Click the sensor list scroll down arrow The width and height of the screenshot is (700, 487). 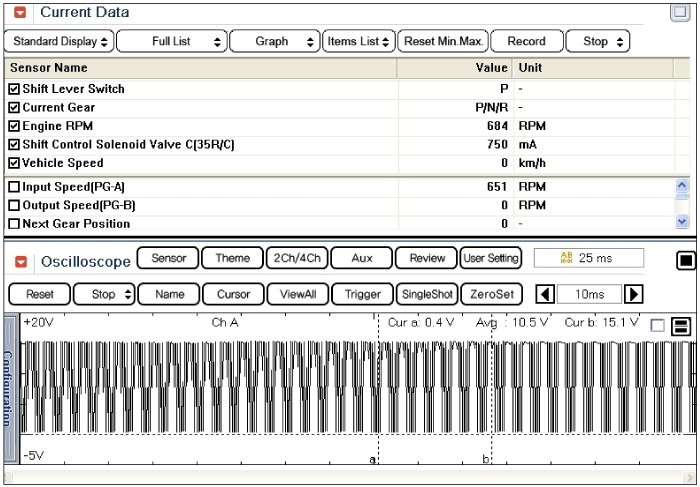[682, 221]
